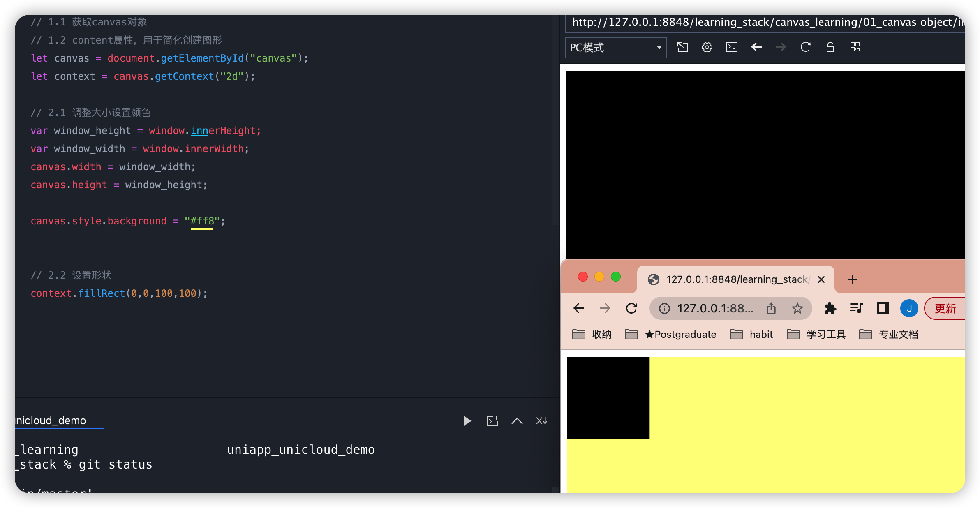Go back in the built-in preview browser
The height and width of the screenshot is (508, 980).
756,47
